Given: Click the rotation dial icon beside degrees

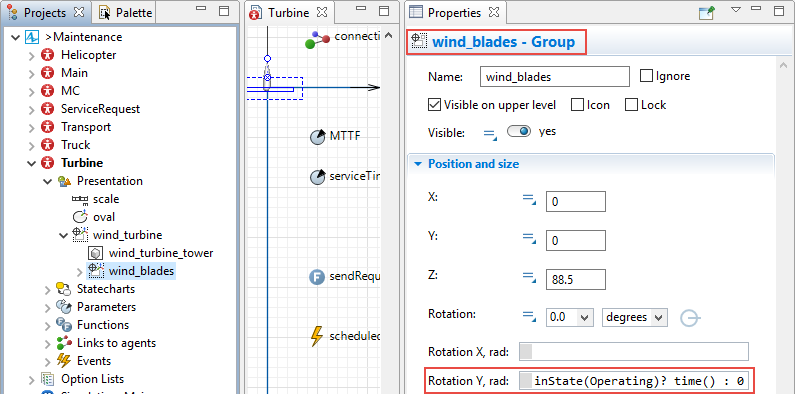Looking at the screenshot, I should tap(690, 318).
